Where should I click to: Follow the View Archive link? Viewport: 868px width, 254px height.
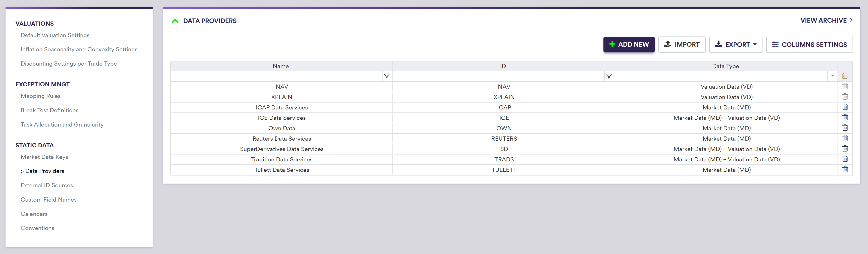[826, 21]
